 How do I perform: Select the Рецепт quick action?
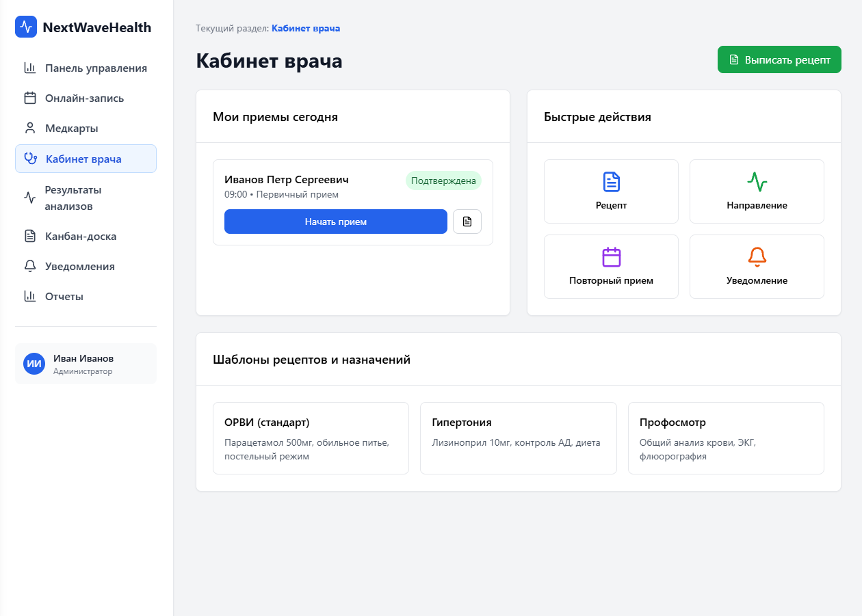(x=611, y=191)
